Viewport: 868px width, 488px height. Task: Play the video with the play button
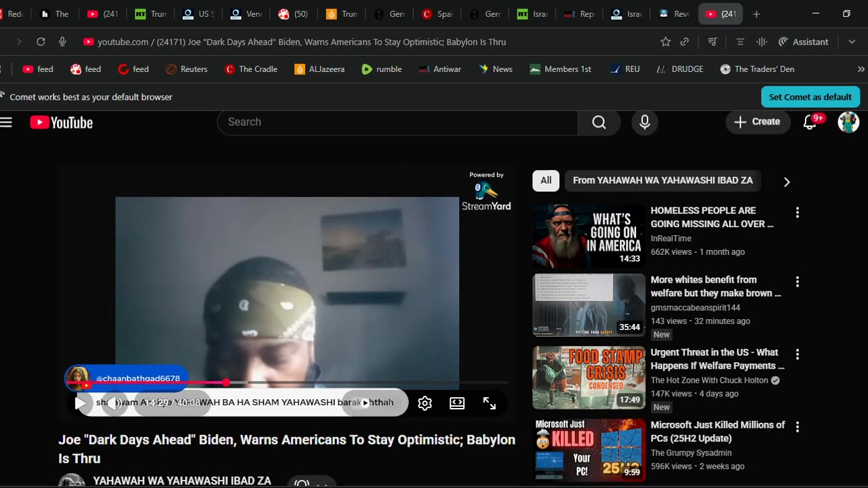(x=80, y=403)
